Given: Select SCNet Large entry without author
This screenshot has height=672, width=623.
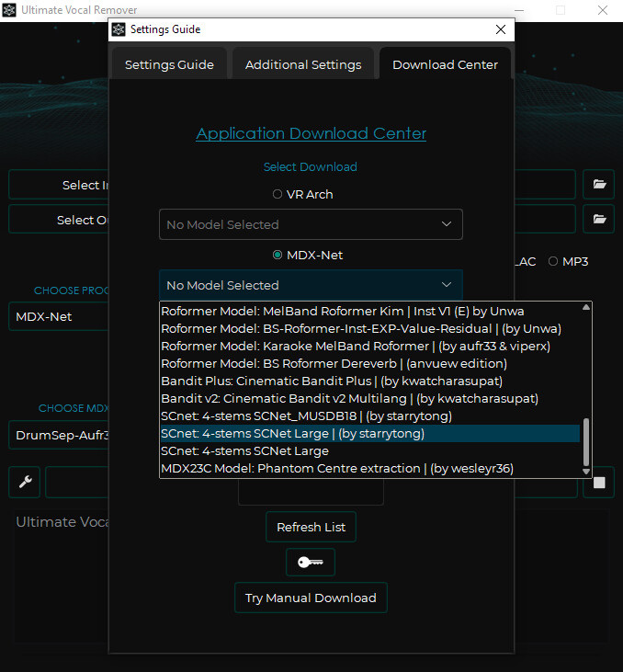Looking at the screenshot, I should [370, 450].
